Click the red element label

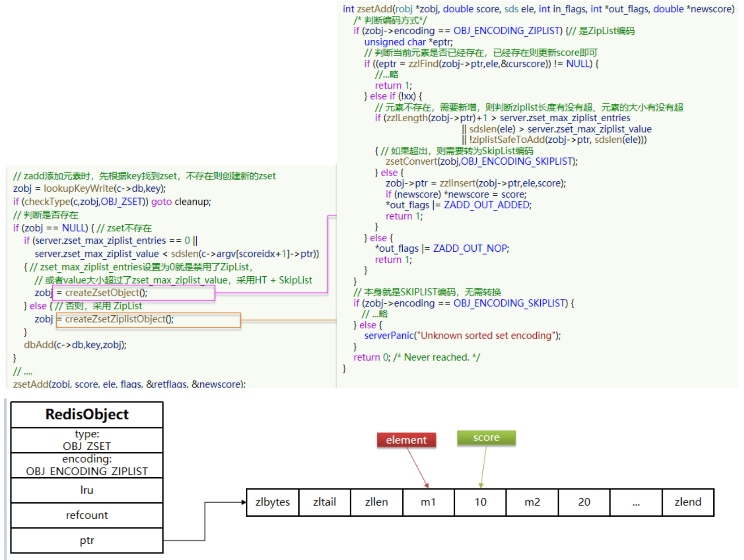click(x=406, y=440)
